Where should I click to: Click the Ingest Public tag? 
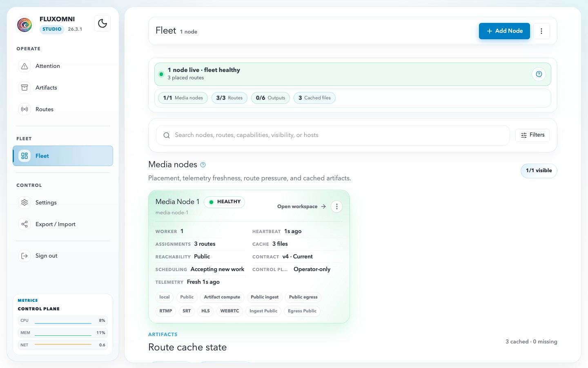(x=263, y=311)
